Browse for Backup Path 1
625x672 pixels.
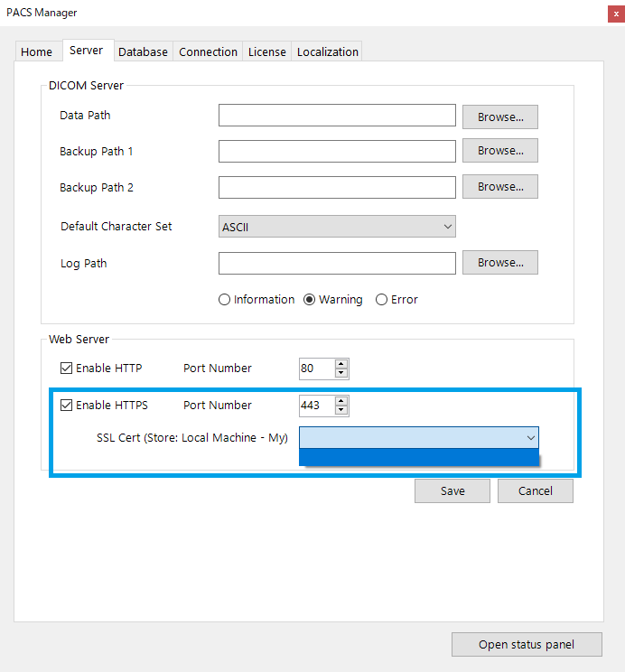500,151
